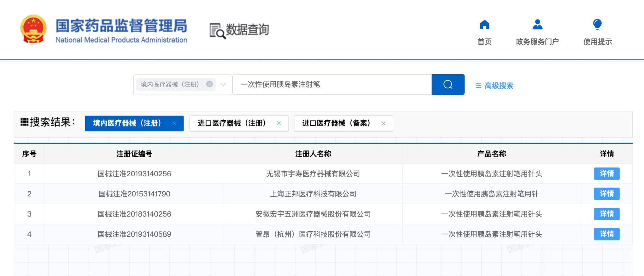
Task: Open the 使用提示 lightbulb icon
Action: point(597,24)
